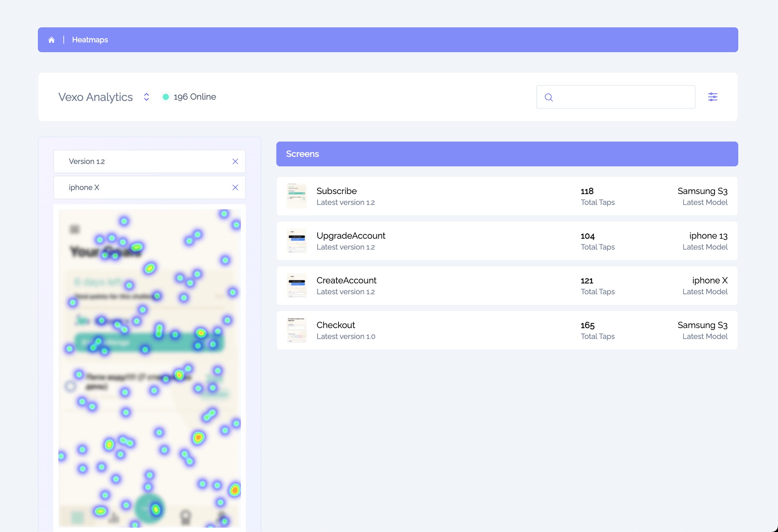Click inside the search input field
This screenshot has width=778, height=532.
click(615, 97)
